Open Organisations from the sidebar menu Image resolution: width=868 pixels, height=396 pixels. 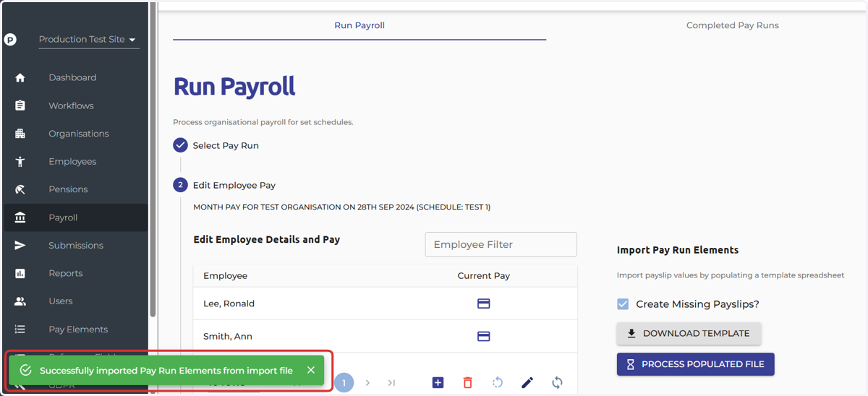79,134
